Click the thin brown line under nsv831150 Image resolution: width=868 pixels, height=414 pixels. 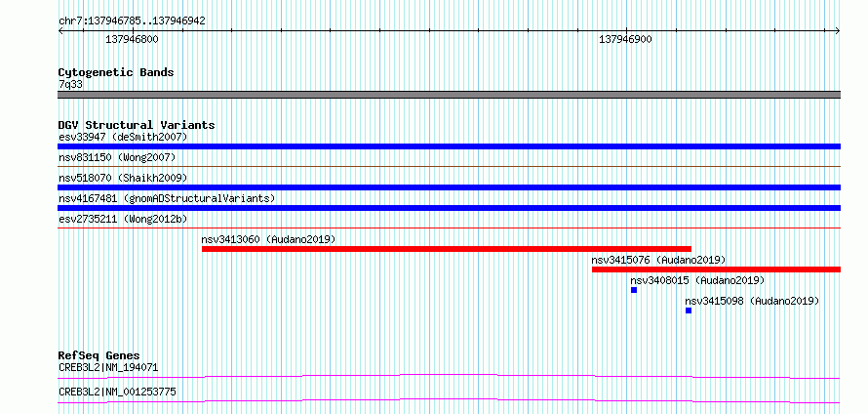449,166
